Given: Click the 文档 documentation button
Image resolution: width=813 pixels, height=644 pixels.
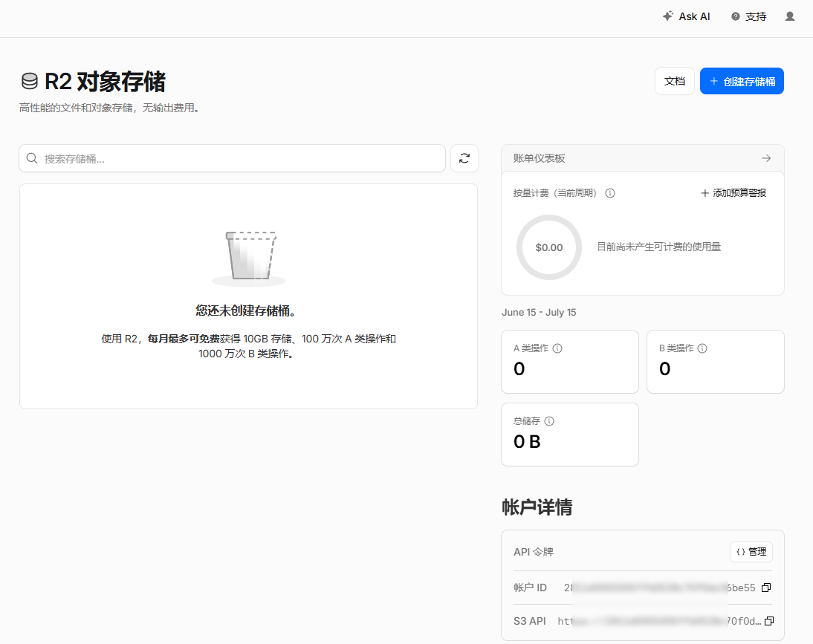Looking at the screenshot, I should coord(675,82).
